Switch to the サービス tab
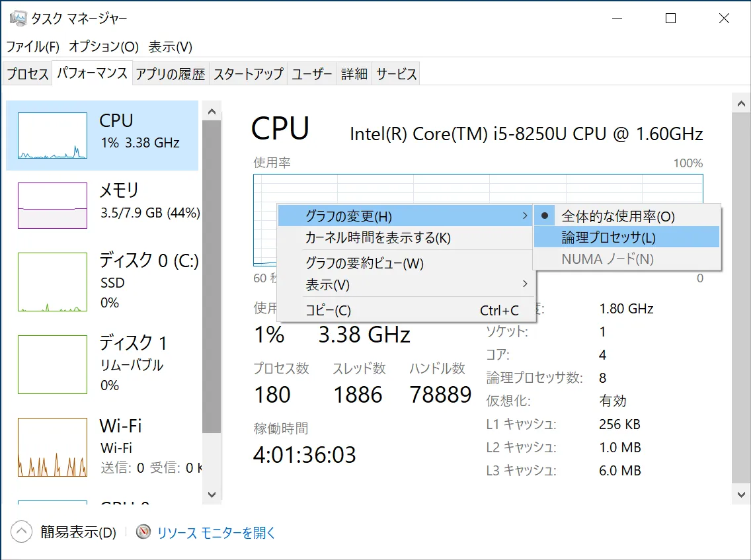 pyautogui.click(x=396, y=74)
